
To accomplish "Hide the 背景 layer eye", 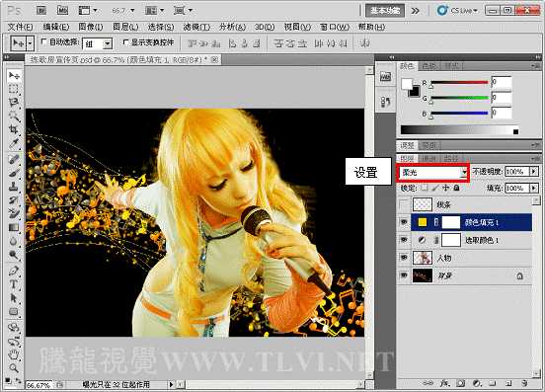I will [404, 275].
